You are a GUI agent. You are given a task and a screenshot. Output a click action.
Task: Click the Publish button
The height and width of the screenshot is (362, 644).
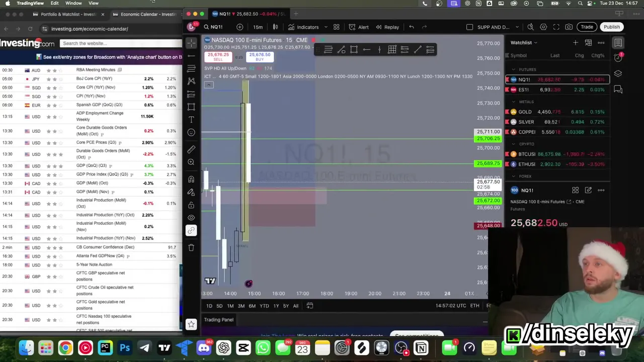point(612,27)
